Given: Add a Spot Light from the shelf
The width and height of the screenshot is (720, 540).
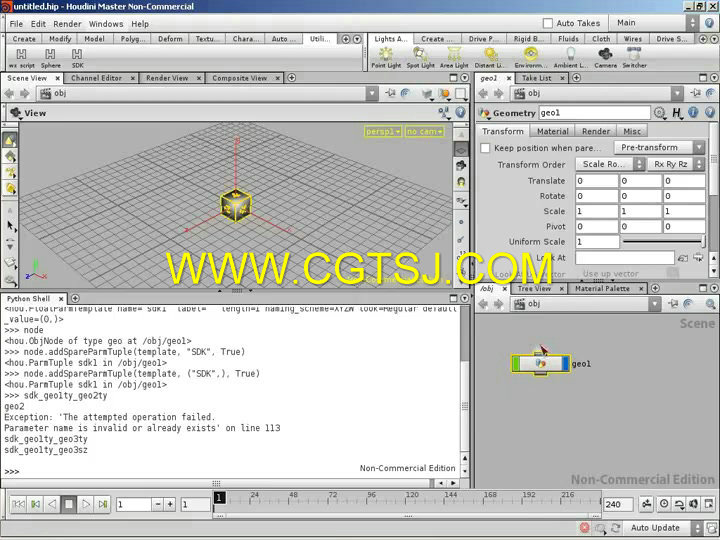Looking at the screenshot, I should coord(420,58).
